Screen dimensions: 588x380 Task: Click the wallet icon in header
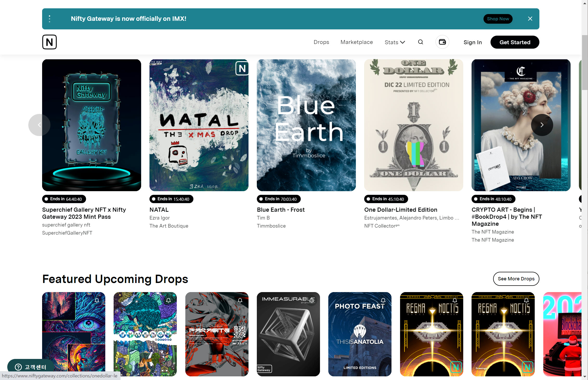[x=442, y=42]
